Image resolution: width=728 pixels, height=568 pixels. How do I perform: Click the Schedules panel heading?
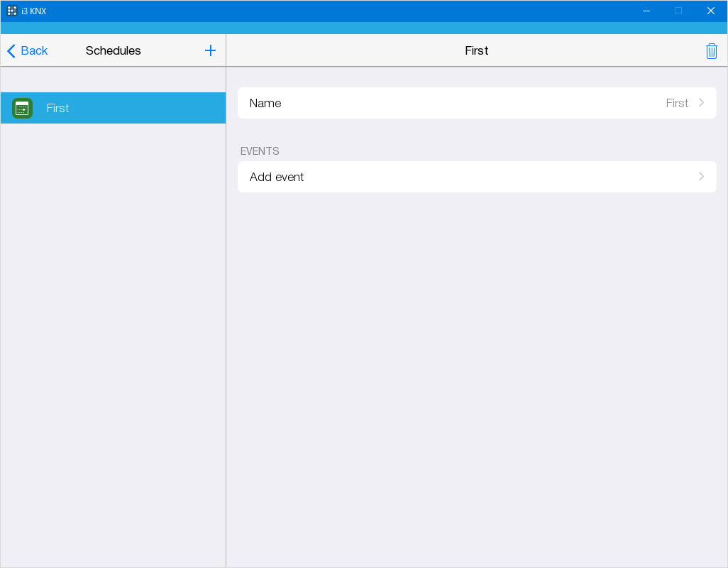tap(114, 51)
